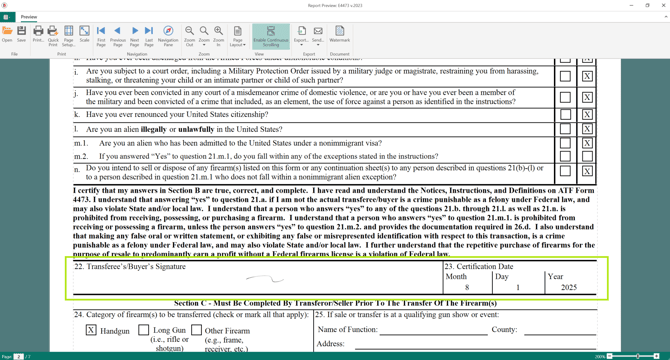Image resolution: width=670 pixels, height=360 pixels.
Task: Collapse the ribbon with the chevron
Action: tap(665, 17)
